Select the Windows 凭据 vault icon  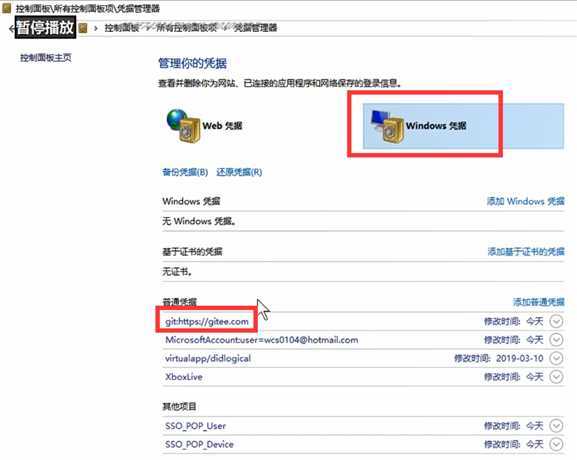[386, 126]
